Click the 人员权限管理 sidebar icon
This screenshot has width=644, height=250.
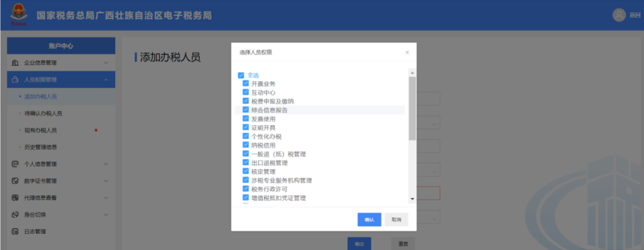coord(15,80)
